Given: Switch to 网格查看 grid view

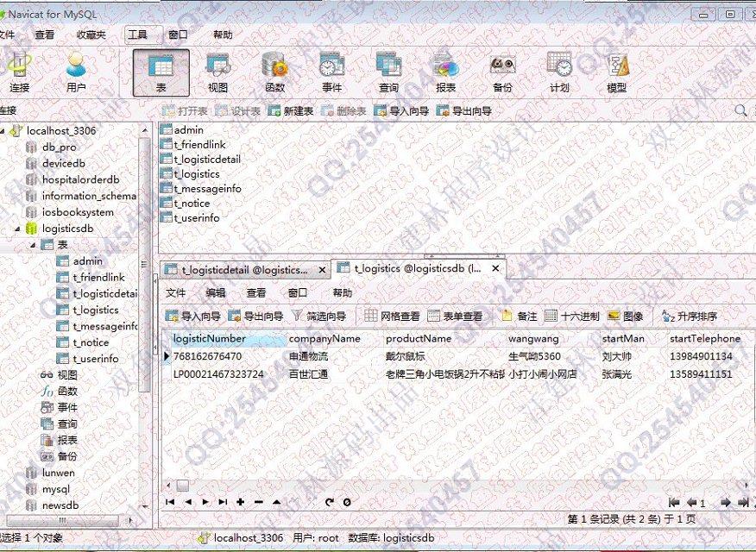Looking at the screenshot, I should (x=392, y=316).
